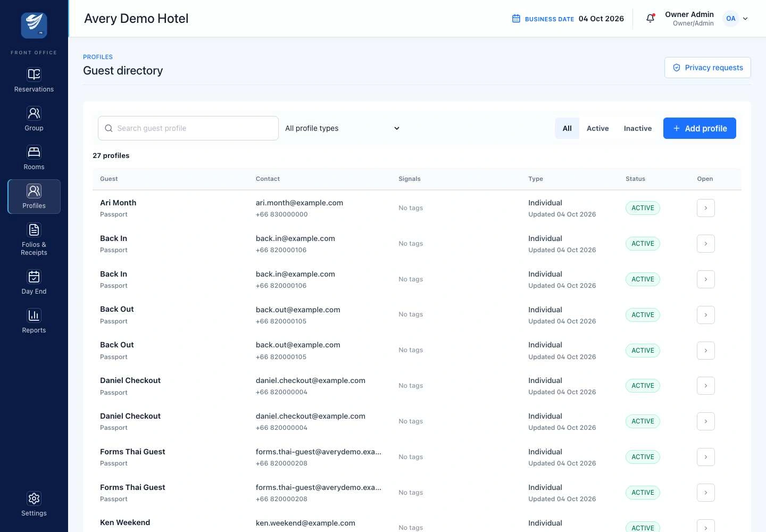This screenshot has width=766, height=532.
Task: Show All profiles filter
Action: 567,128
